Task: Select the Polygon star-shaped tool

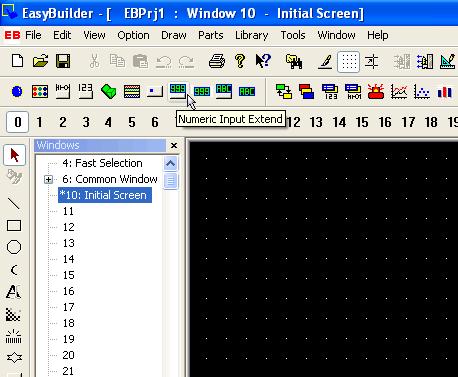Action: point(14,358)
